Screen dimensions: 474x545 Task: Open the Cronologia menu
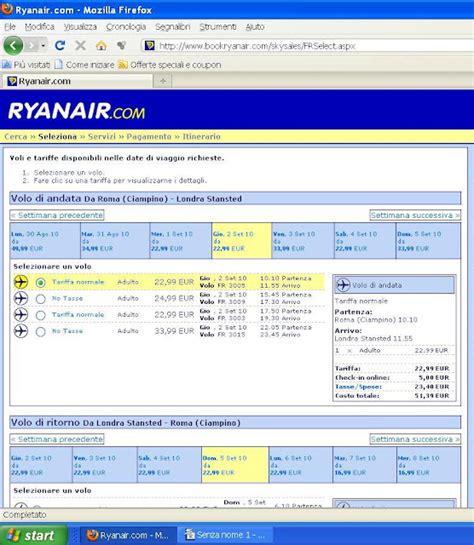[126, 27]
